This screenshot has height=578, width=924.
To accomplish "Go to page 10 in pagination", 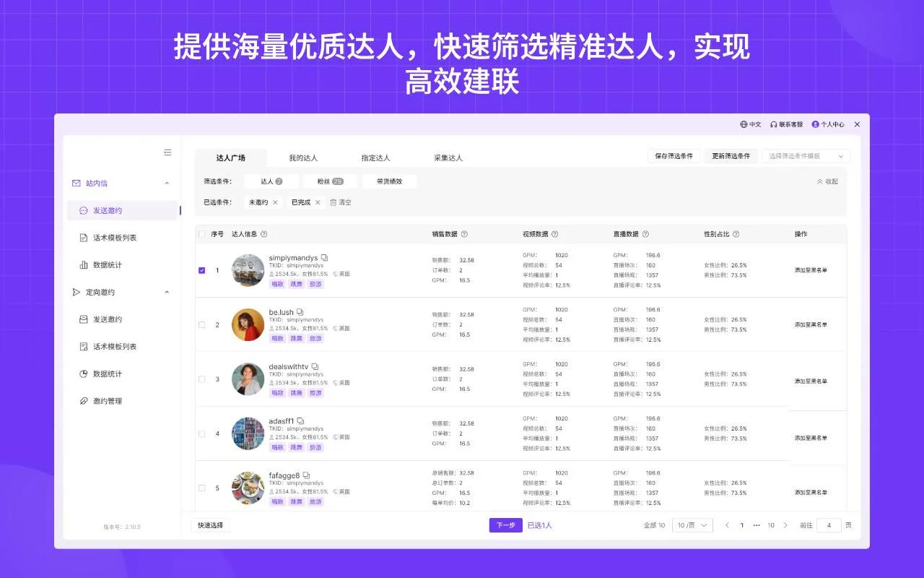I will coord(771,525).
